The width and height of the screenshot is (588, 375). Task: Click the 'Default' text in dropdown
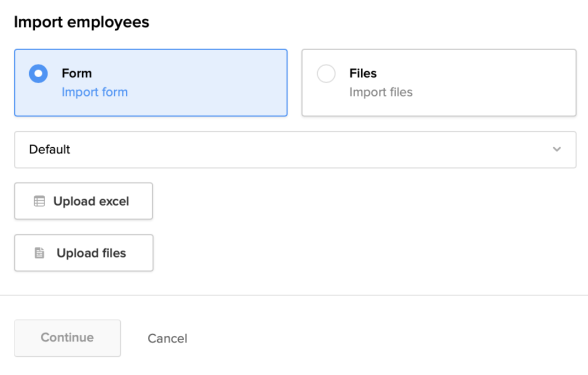pos(50,149)
